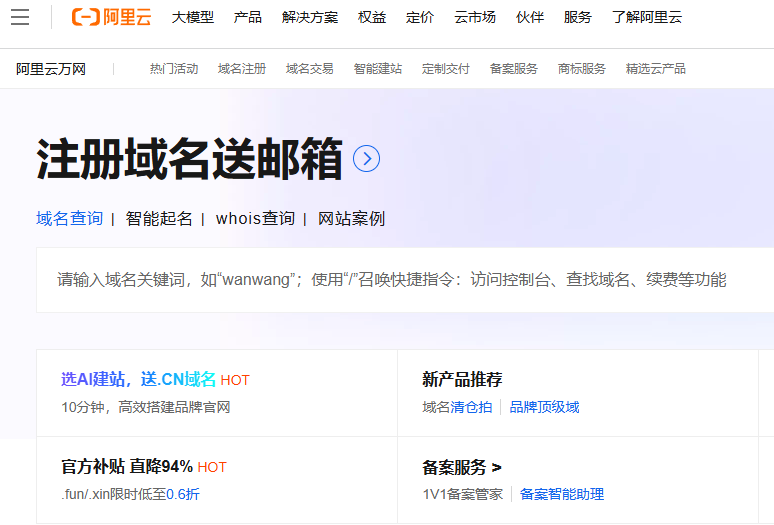Open the 大模型 menu
Viewport: 774px width, 525px height.
point(193,17)
